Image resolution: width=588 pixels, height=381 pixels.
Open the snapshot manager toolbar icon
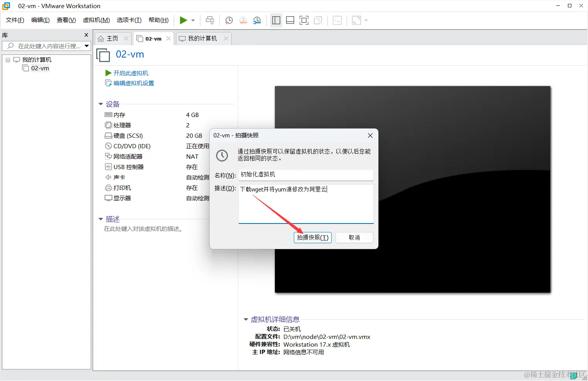pyautogui.click(x=257, y=20)
